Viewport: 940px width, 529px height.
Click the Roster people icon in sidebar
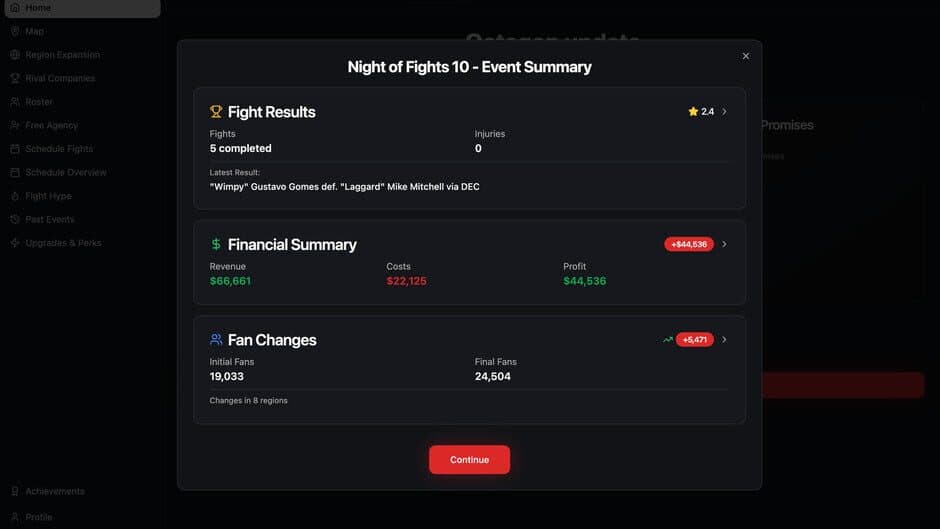click(15, 102)
